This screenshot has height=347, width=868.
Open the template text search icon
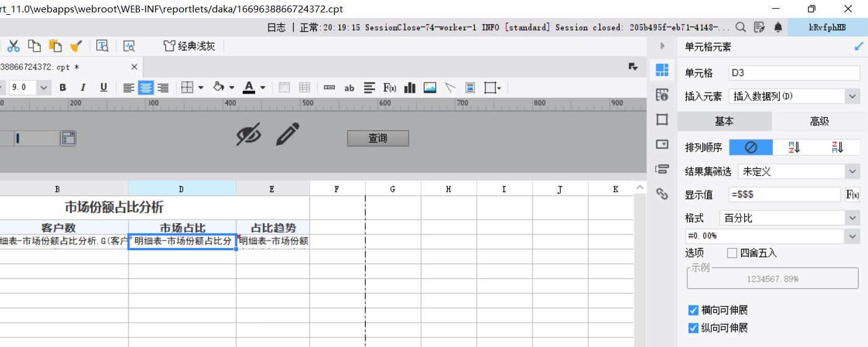coord(102,46)
